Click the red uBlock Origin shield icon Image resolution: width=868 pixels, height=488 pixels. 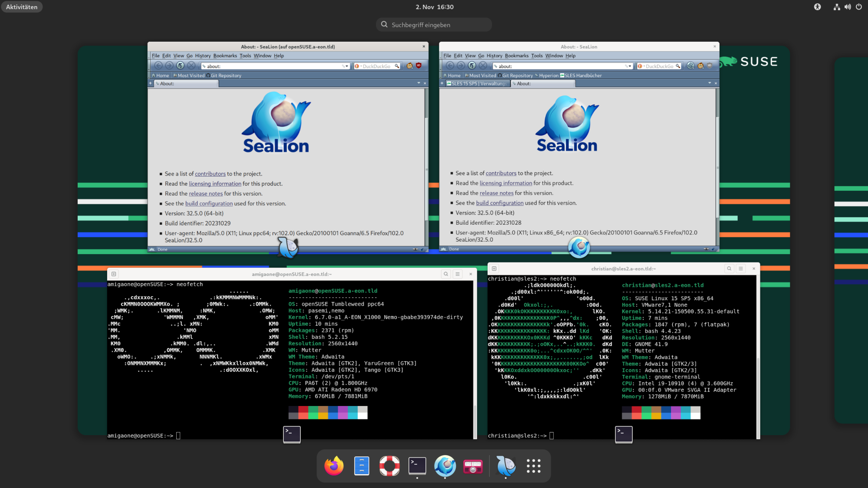tap(419, 66)
